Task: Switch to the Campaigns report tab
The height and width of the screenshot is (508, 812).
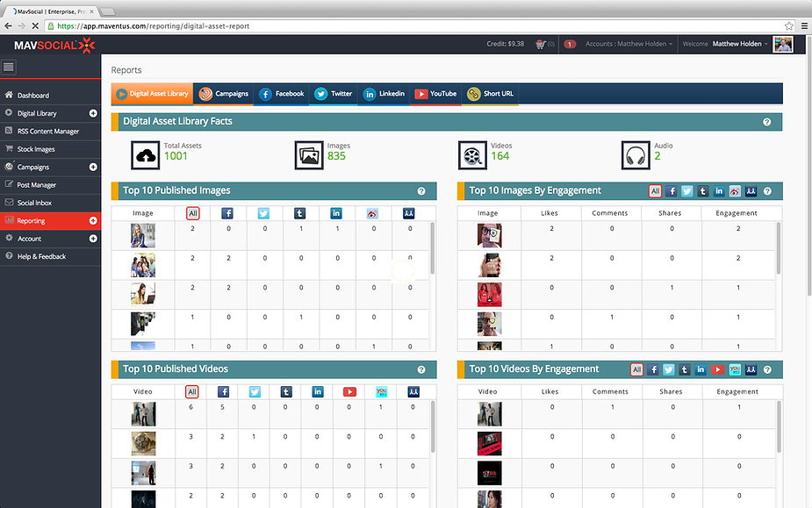Action: click(224, 94)
